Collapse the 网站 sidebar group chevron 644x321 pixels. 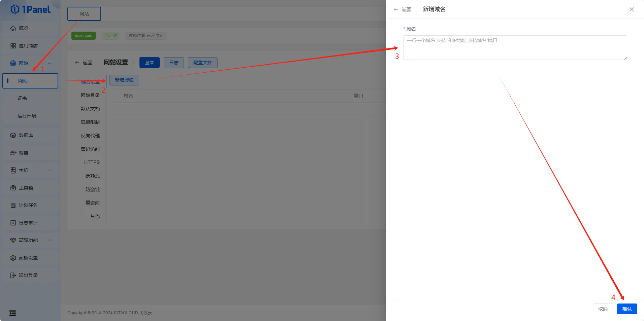[x=50, y=63]
